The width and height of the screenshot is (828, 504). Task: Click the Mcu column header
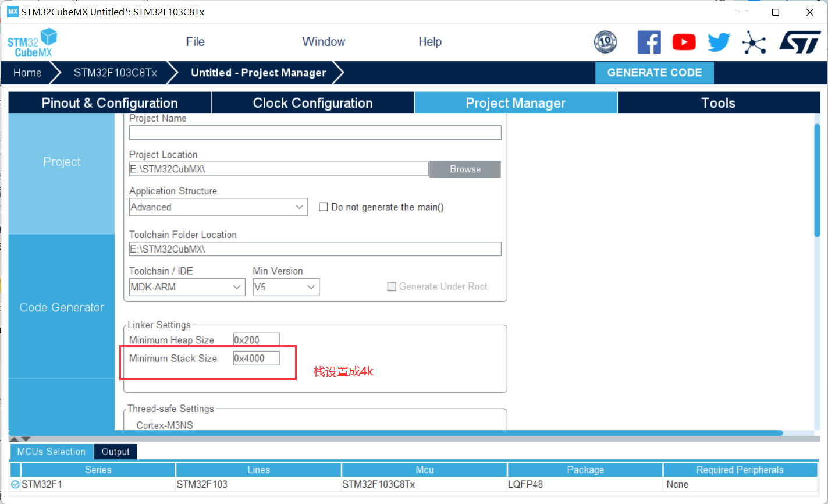tap(425, 470)
